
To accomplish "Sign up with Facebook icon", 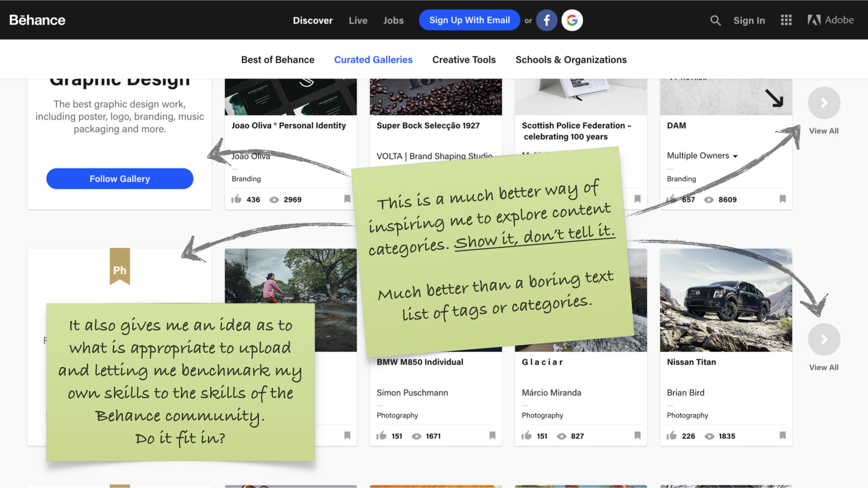I will (x=547, y=20).
